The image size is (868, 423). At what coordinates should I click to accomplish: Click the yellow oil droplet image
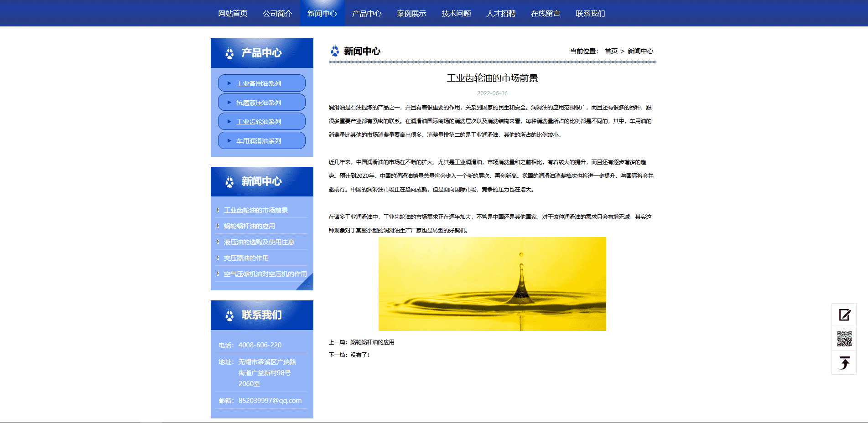(492, 284)
